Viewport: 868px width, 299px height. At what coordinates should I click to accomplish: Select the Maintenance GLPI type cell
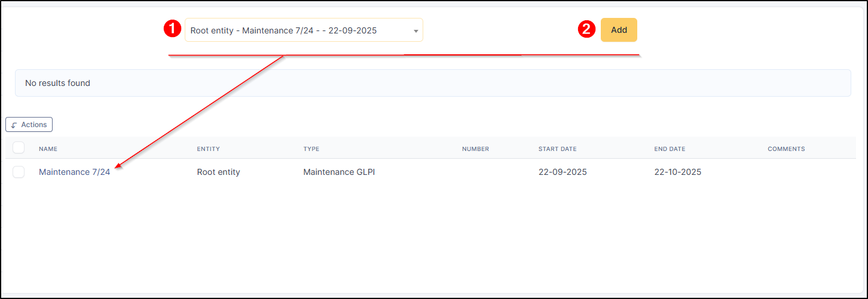[x=339, y=172]
